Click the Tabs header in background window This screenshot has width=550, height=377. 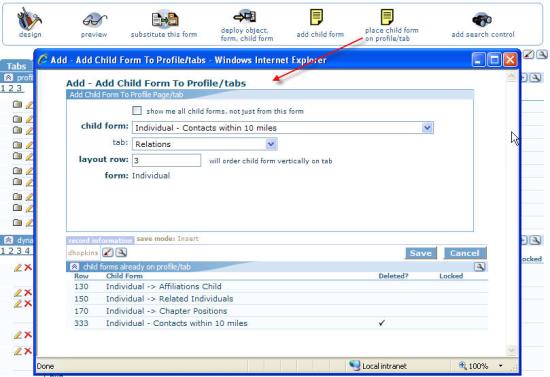pos(16,66)
